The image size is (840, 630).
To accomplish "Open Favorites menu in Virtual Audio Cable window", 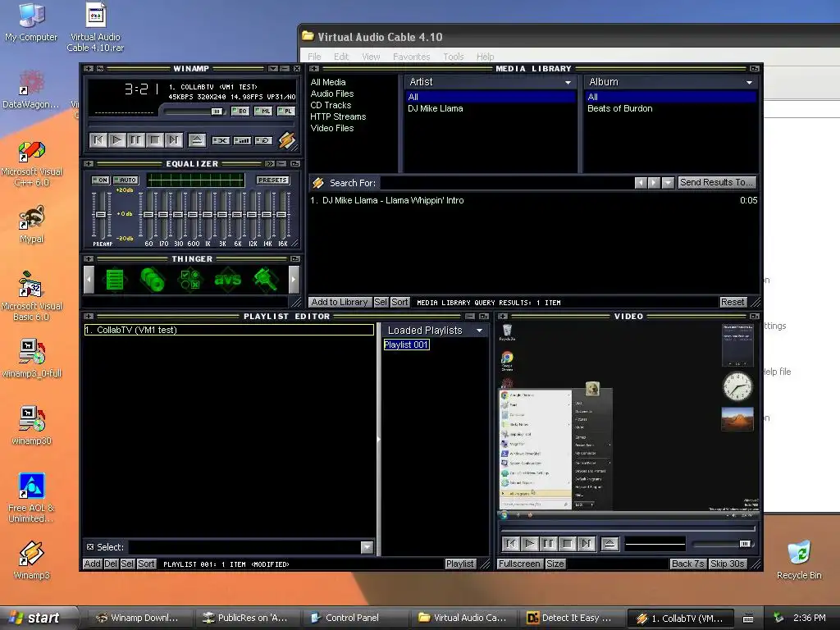I will [412, 57].
